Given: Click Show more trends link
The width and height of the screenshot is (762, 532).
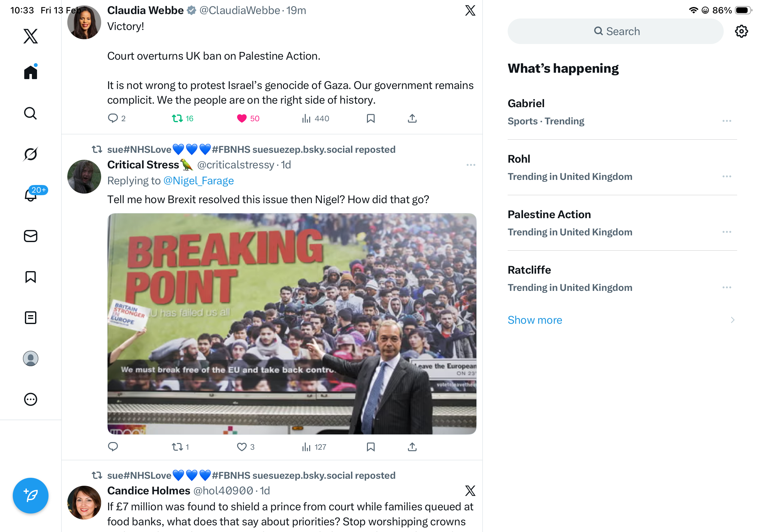Looking at the screenshot, I should pyautogui.click(x=535, y=320).
